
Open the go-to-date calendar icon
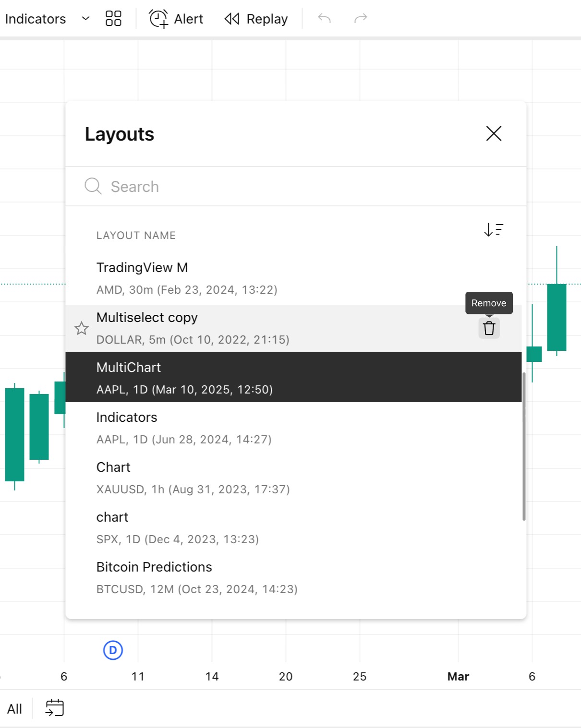point(55,708)
